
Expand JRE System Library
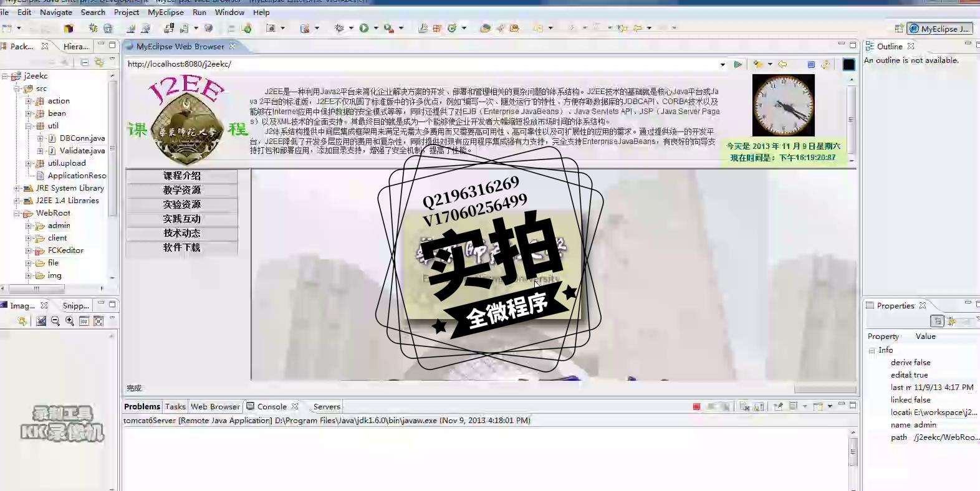tap(17, 188)
